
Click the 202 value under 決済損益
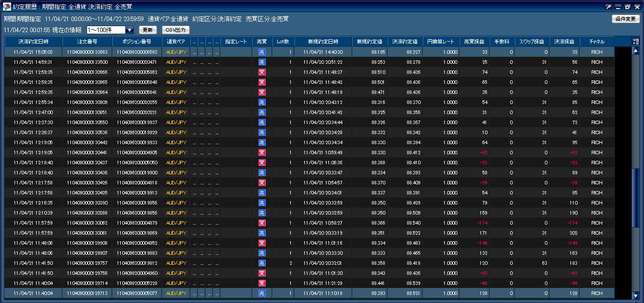pyautogui.click(x=574, y=233)
